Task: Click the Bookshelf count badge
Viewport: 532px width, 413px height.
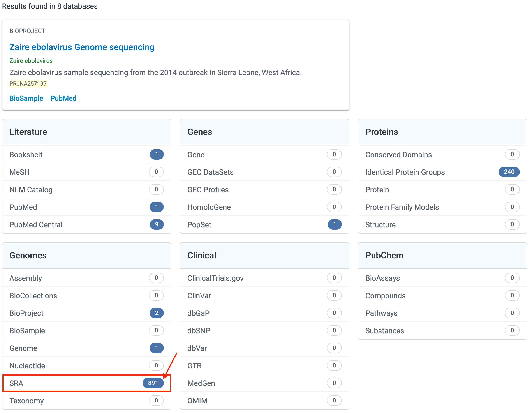Action: coord(156,154)
